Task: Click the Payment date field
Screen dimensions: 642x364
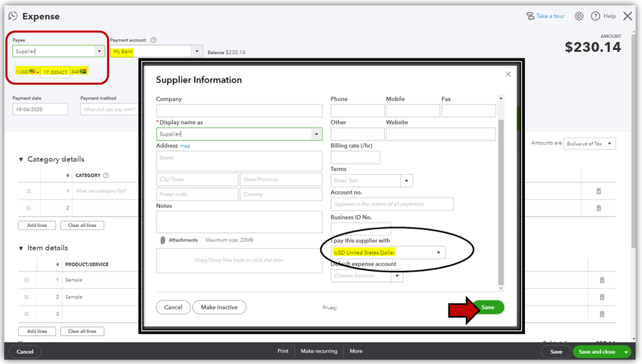Action: [x=40, y=109]
